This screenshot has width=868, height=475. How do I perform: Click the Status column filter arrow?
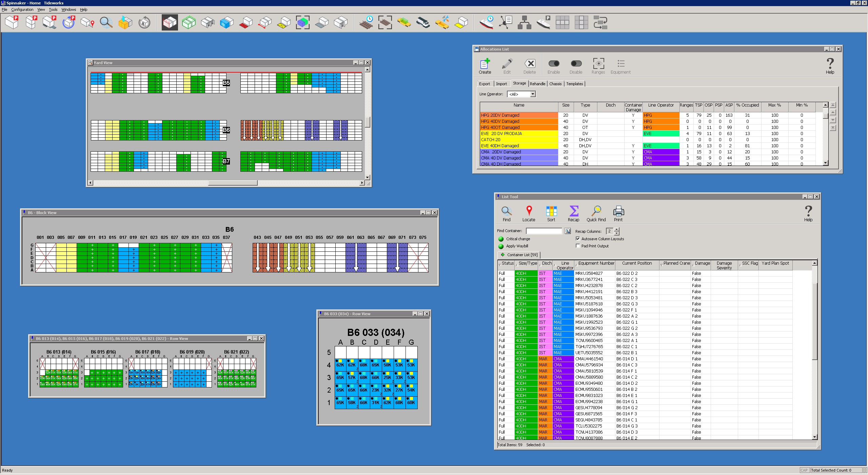500,265
